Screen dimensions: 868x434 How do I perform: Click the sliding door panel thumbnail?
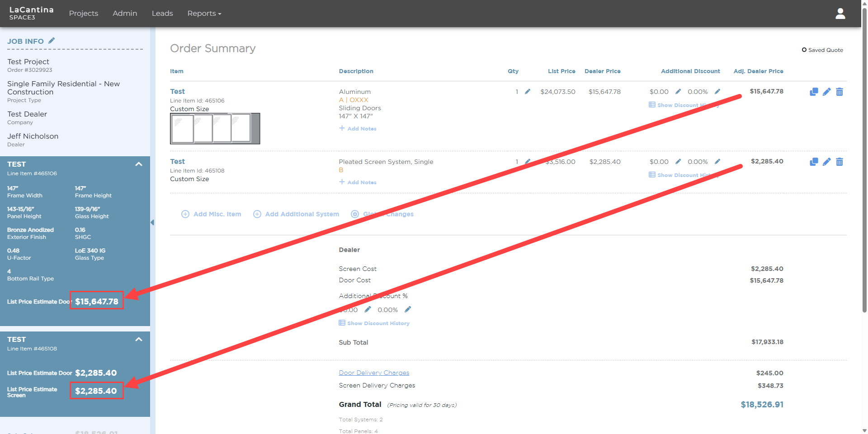[x=215, y=129]
